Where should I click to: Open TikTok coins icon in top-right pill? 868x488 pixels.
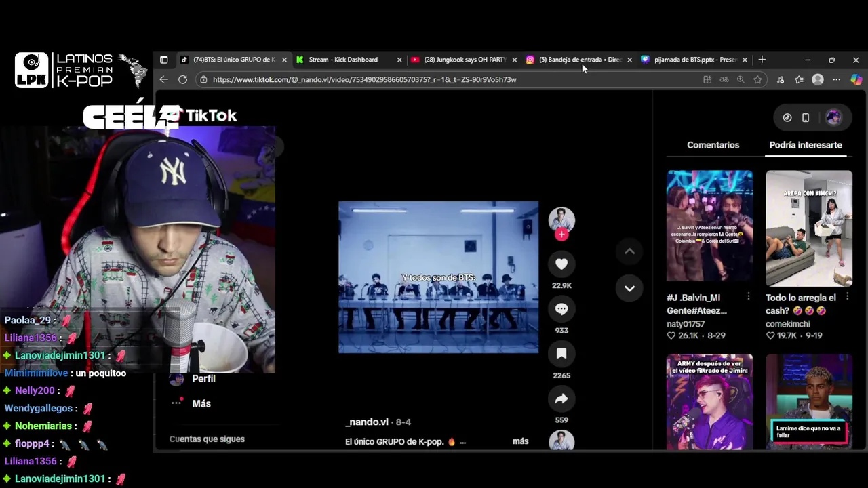[787, 118]
